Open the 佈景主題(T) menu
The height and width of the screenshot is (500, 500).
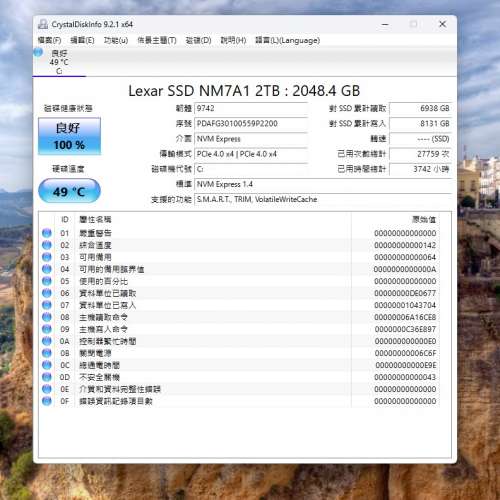(x=157, y=40)
